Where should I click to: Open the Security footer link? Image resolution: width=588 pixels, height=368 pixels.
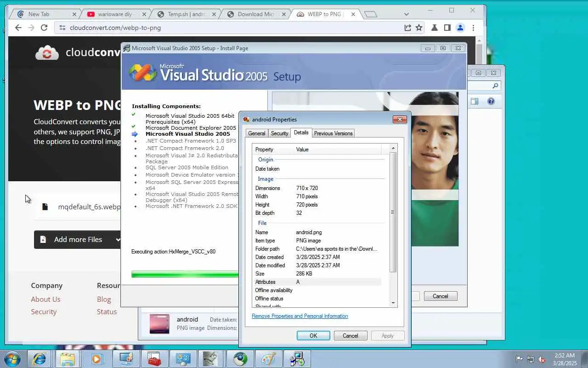coord(44,311)
